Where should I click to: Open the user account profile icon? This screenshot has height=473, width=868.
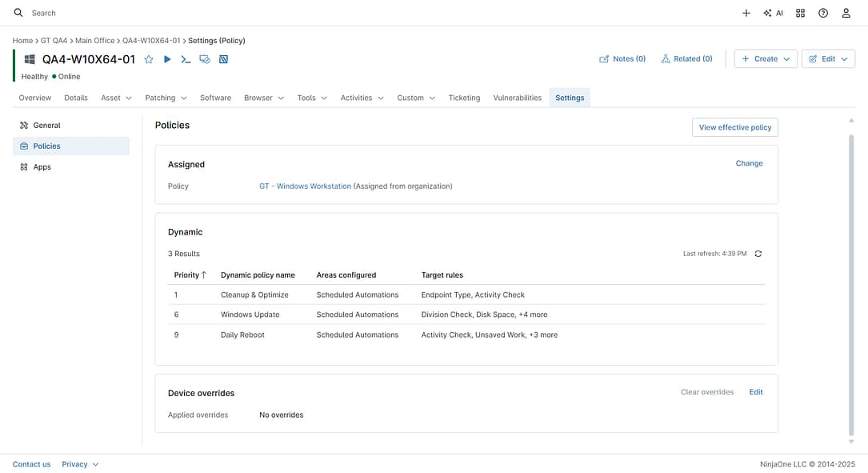[x=846, y=13]
